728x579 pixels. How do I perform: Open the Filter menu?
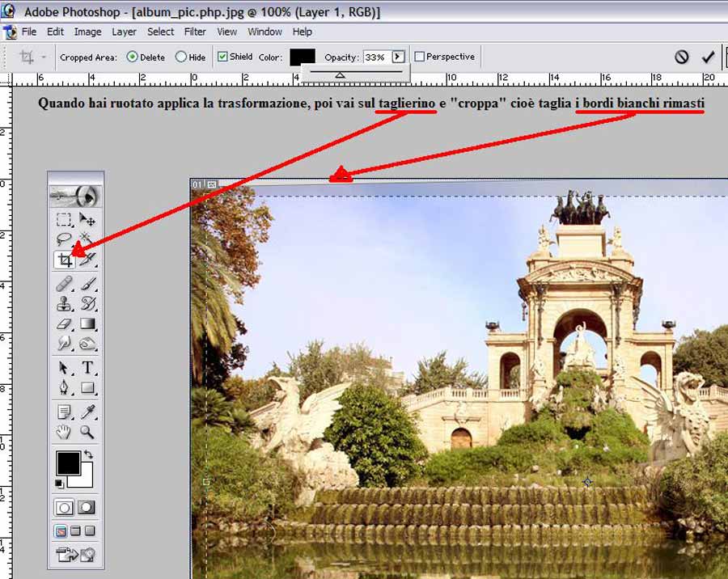(x=195, y=32)
